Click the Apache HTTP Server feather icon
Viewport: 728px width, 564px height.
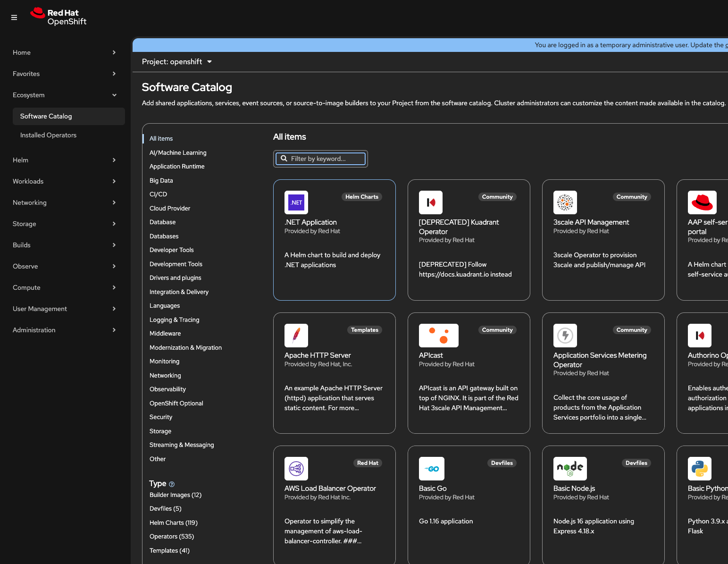coord(296,336)
